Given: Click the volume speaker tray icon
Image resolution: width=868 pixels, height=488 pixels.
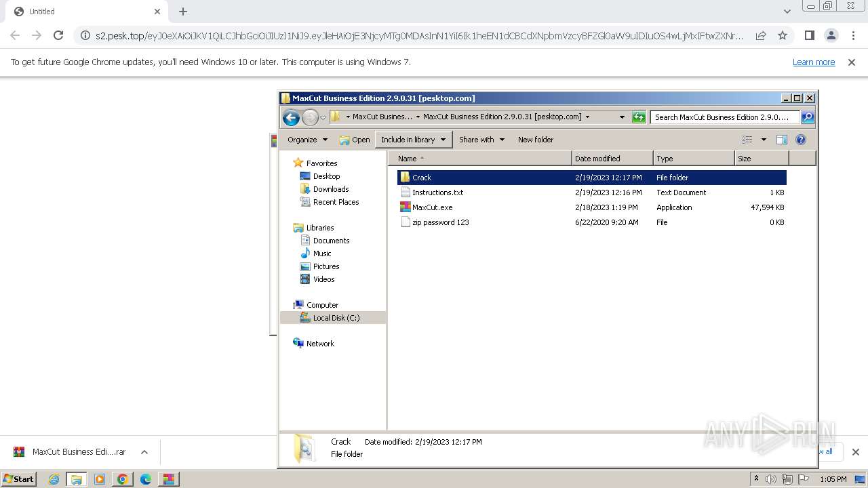Looking at the screenshot, I should click(771, 479).
